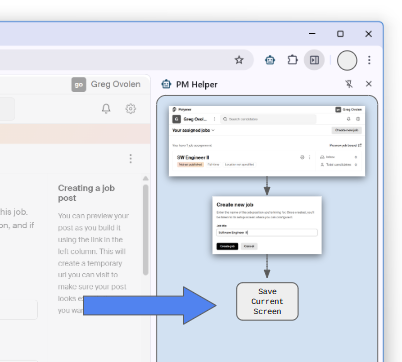Open the PM Helper robot extension icon
The width and height of the screenshot is (402, 362).
coord(270,60)
